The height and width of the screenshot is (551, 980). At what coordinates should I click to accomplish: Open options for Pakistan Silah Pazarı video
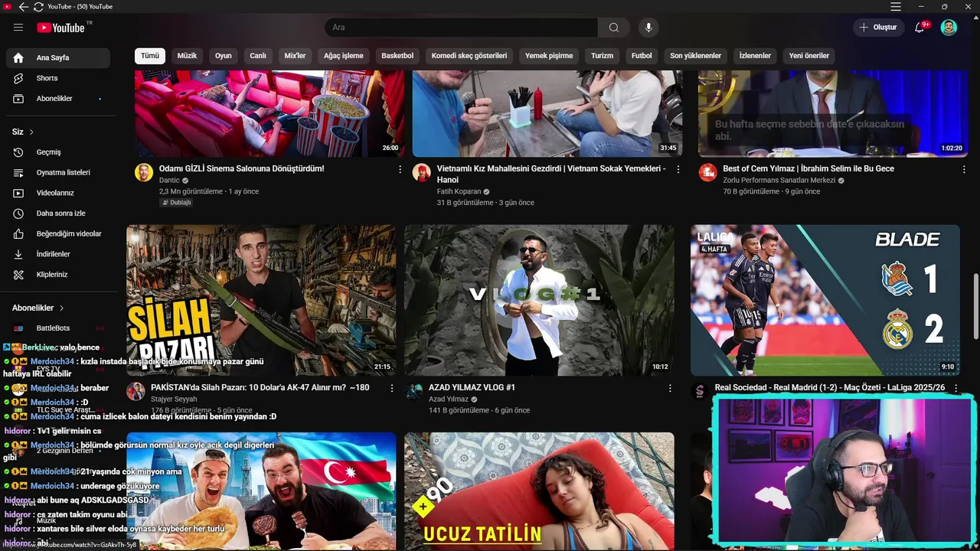(392, 388)
